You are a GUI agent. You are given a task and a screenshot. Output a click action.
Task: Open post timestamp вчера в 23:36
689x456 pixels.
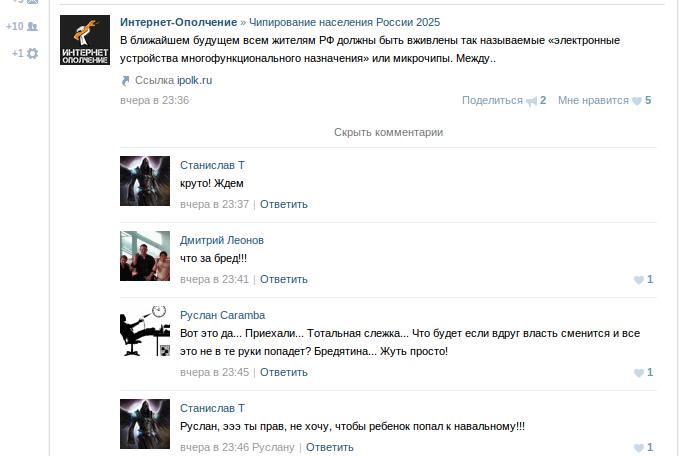tap(155, 100)
